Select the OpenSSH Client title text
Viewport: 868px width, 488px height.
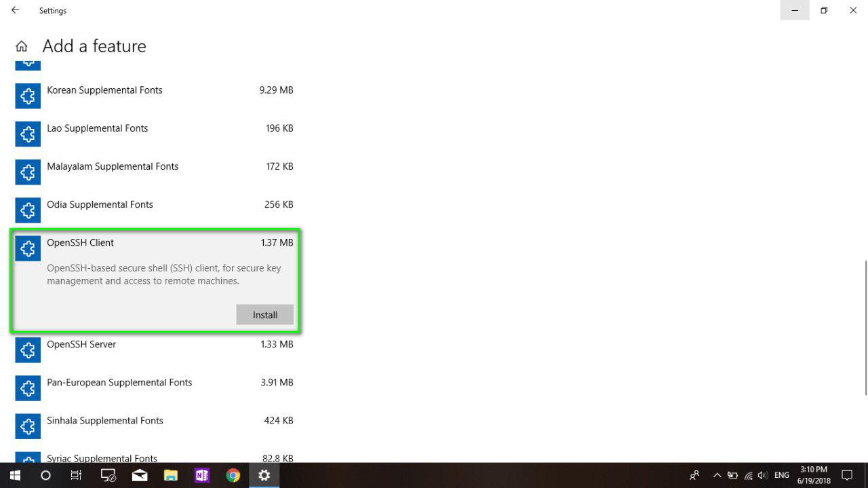click(x=80, y=242)
